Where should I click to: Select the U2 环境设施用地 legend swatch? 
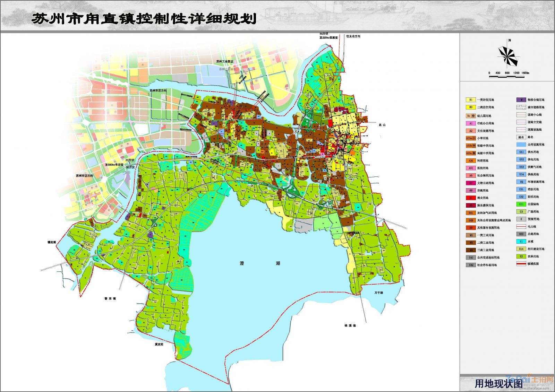pyautogui.click(x=521, y=182)
